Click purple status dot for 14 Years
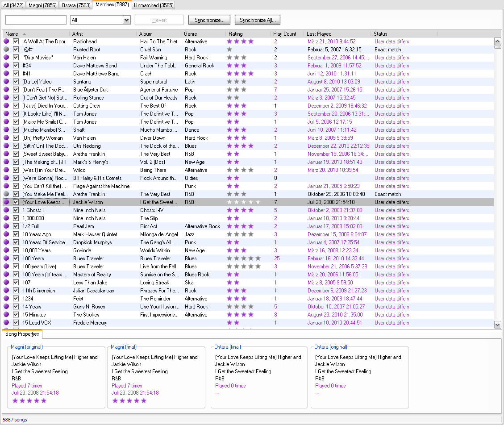This screenshot has width=504, height=425. coord(6,306)
